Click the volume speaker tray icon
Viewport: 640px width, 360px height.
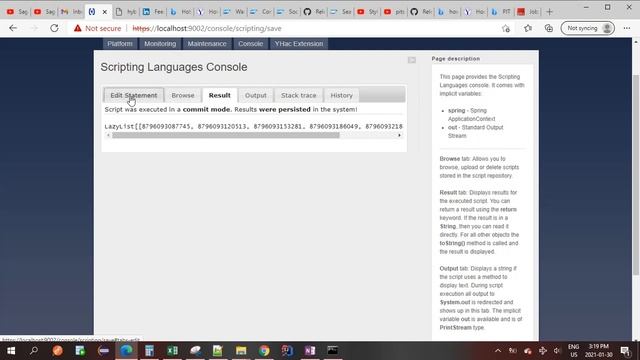click(x=557, y=351)
